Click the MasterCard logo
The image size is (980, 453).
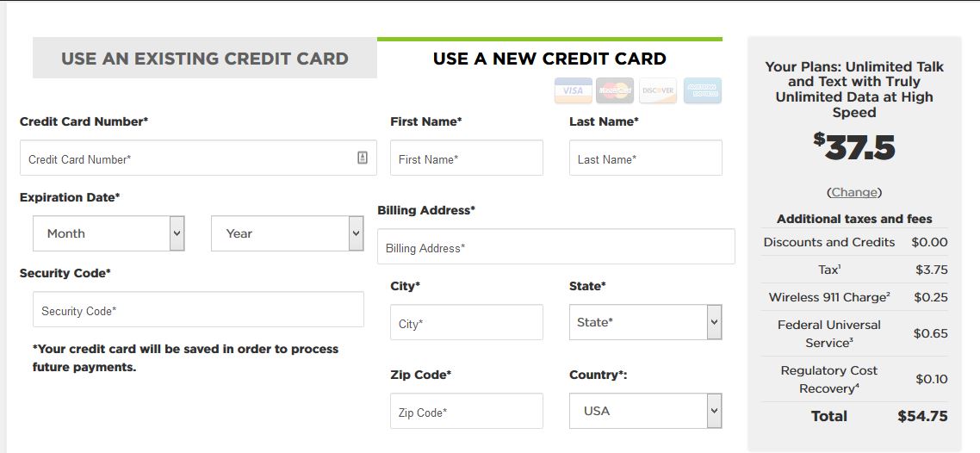pyautogui.click(x=614, y=90)
